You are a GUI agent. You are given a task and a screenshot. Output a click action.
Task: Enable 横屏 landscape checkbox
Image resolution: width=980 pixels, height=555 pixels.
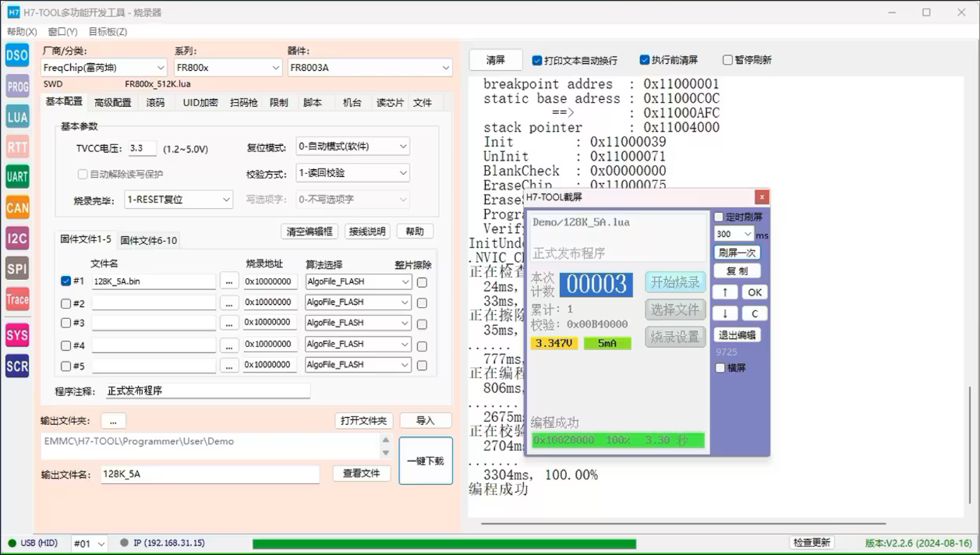coord(720,368)
